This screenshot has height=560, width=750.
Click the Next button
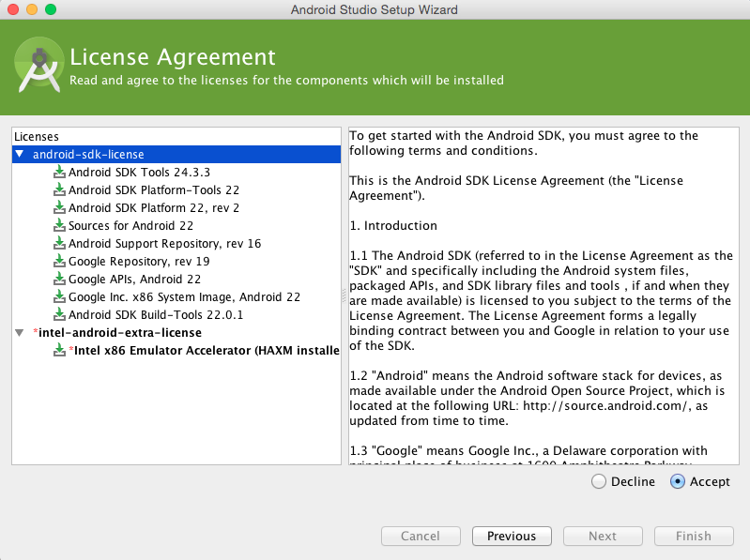click(x=603, y=537)
